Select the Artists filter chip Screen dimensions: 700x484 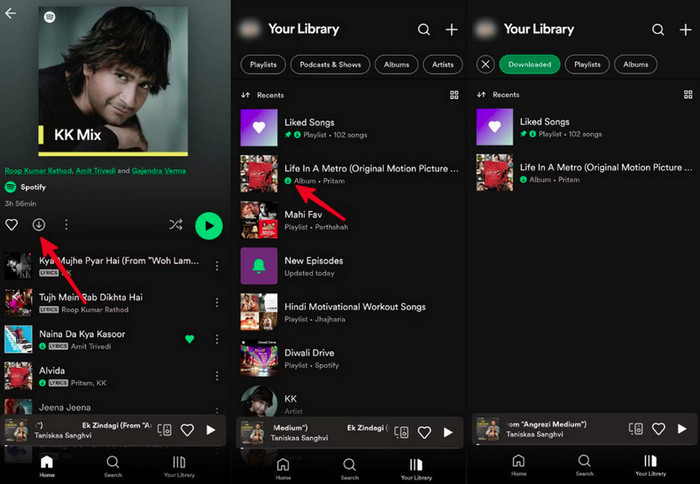pyautogui.click(x=442, y=64)
